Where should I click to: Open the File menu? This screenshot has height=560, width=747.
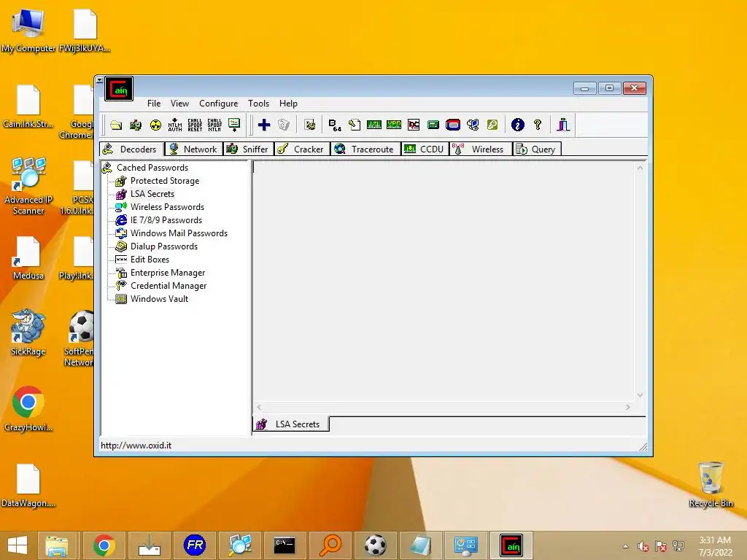tap(154, 104)
